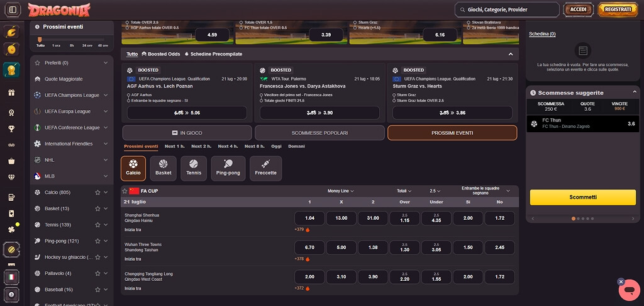Click the yellow Scommetti button
The image size is (644, 306).
click(583, 197)
